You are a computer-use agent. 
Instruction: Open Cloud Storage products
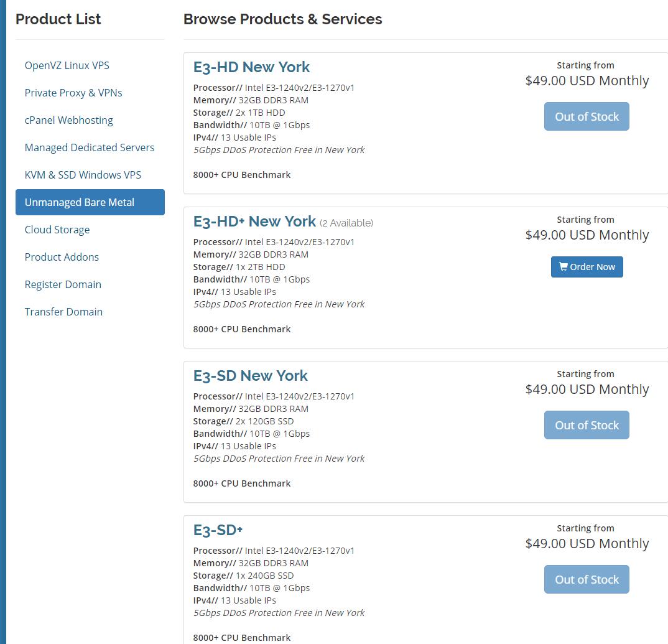click(x=57, y=230)
